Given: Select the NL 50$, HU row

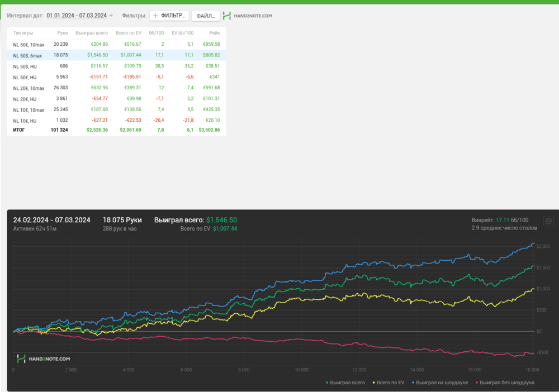Looking at the screenshot, I should 117,66.
